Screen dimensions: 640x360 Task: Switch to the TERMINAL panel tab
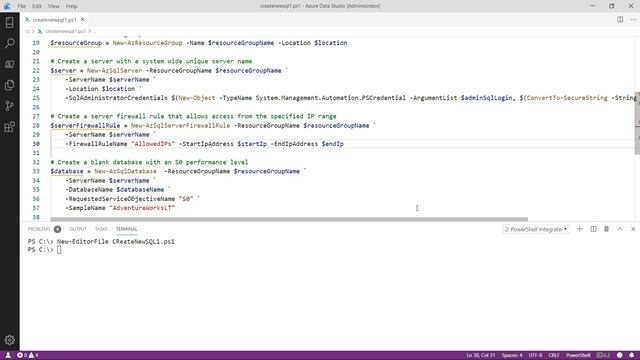click(127, 229)
